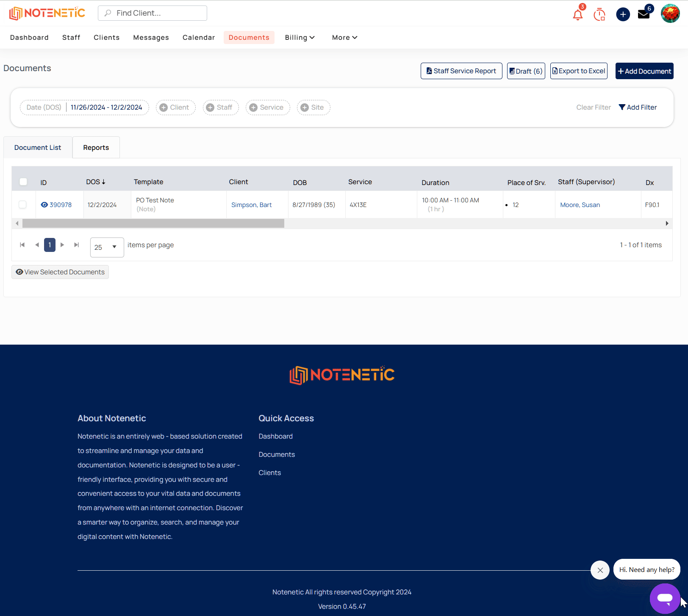688x616 pixels.
Task: Open staff Moore, Susan link
Action: (580, 205)
